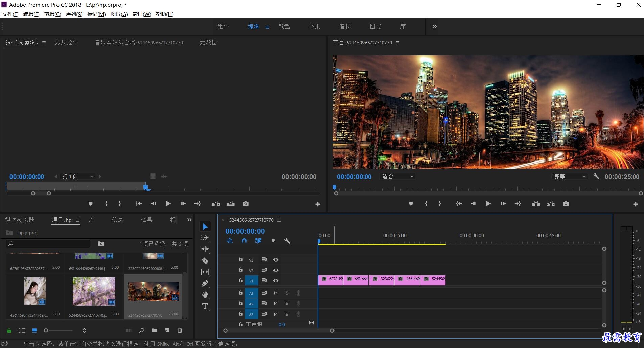The height and width of the screenshot is (348, 644).
Task: Select the Ripple Edit tool
Action: point(205,249)
